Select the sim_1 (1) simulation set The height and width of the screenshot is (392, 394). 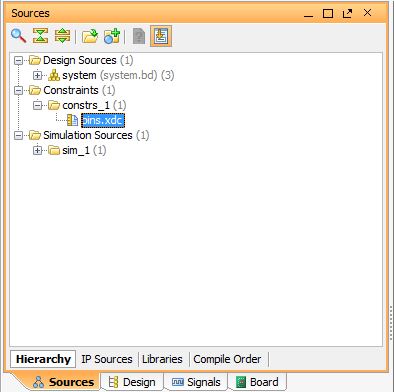click(x=84, y=150)
